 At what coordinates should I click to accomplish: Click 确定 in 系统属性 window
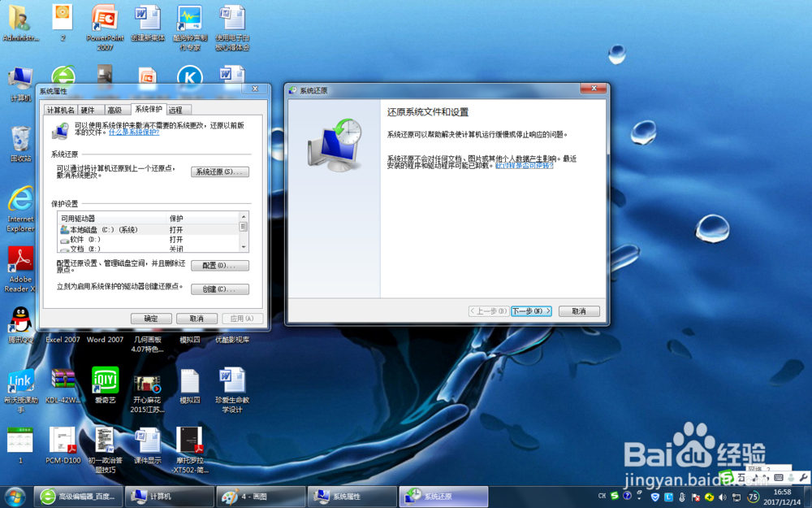(x=151, y=319)
